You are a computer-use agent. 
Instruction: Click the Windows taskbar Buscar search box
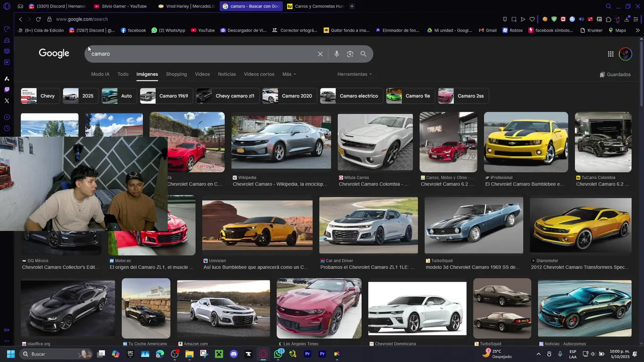click(x=56, y=354)
